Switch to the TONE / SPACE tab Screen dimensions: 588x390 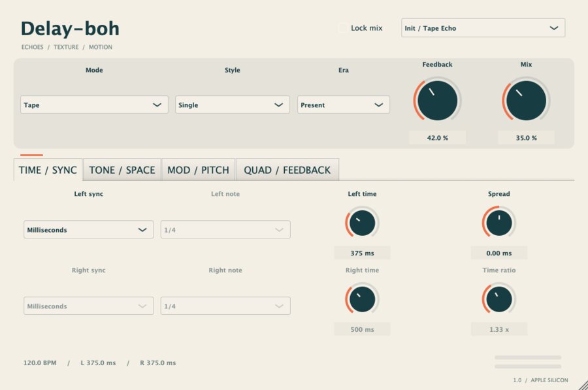point(122,170)
